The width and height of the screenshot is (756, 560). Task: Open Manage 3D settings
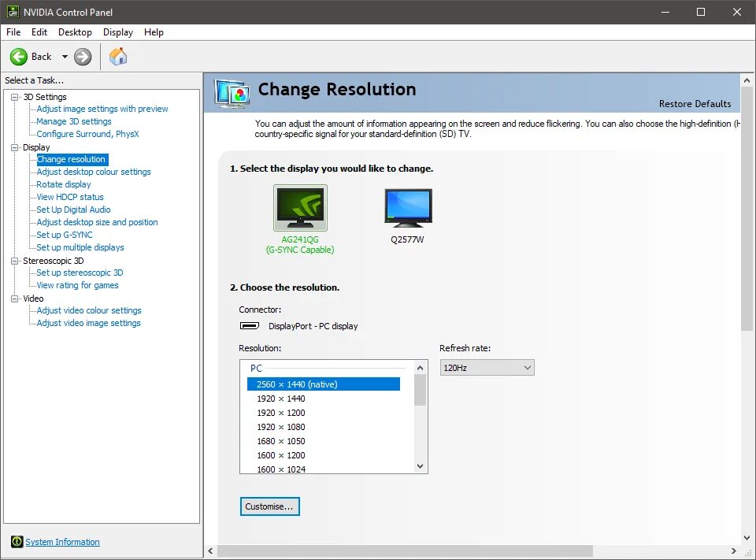pyautogui.click(x=74, y=121)
